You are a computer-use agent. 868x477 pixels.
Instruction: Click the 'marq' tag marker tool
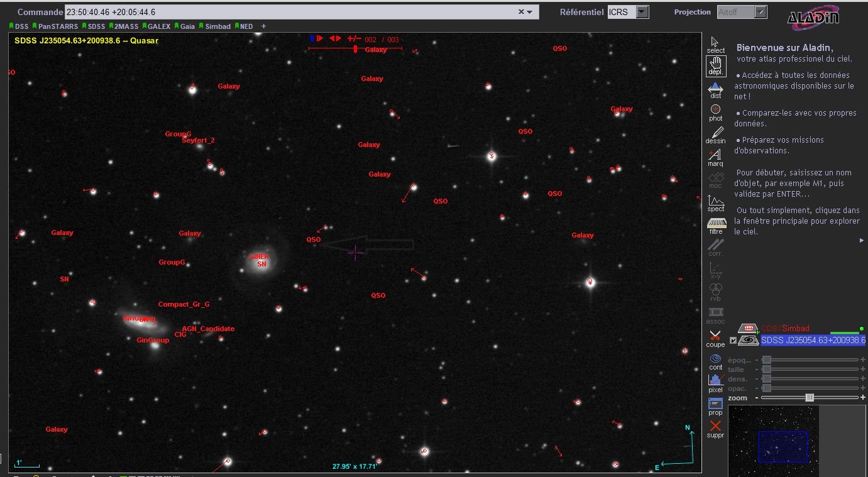(715, 158)
